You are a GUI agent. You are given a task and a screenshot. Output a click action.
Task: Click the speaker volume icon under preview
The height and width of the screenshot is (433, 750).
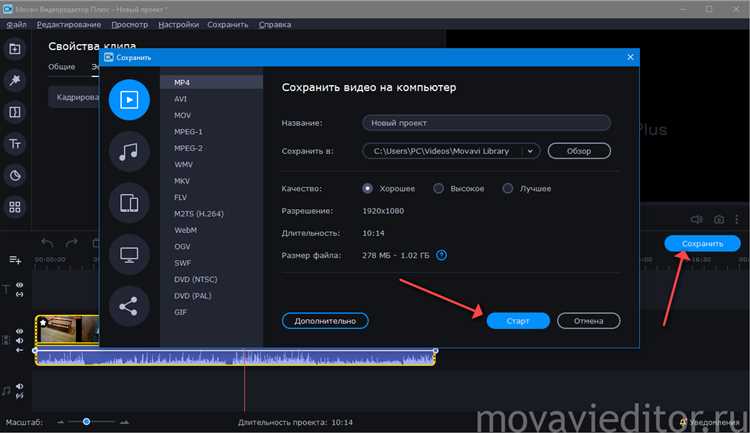pos(696,219)
